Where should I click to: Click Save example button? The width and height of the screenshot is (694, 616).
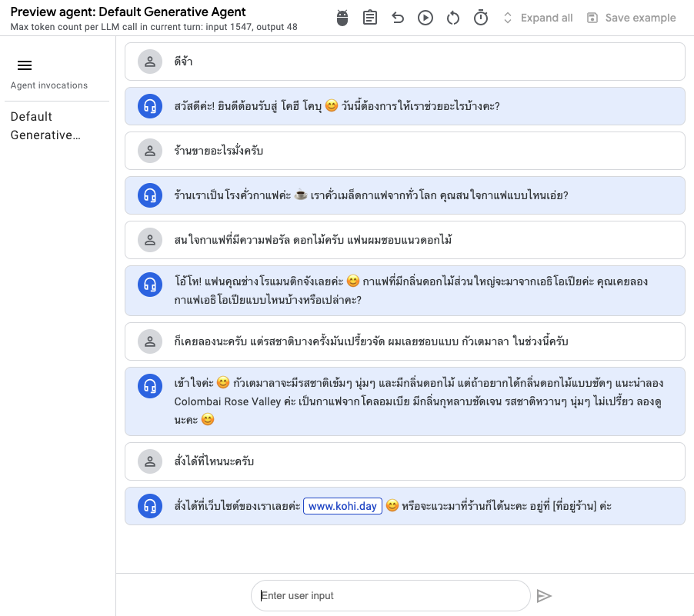pos(631,18)
